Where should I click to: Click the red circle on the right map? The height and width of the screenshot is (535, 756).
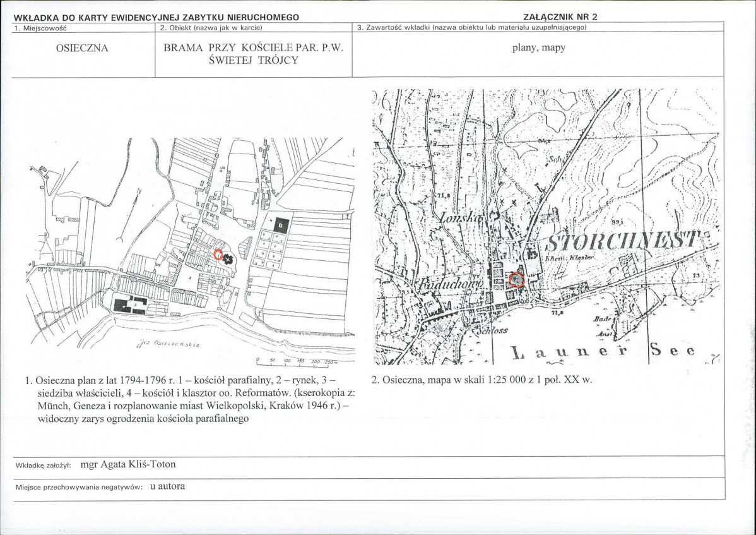tap(516, 279)
